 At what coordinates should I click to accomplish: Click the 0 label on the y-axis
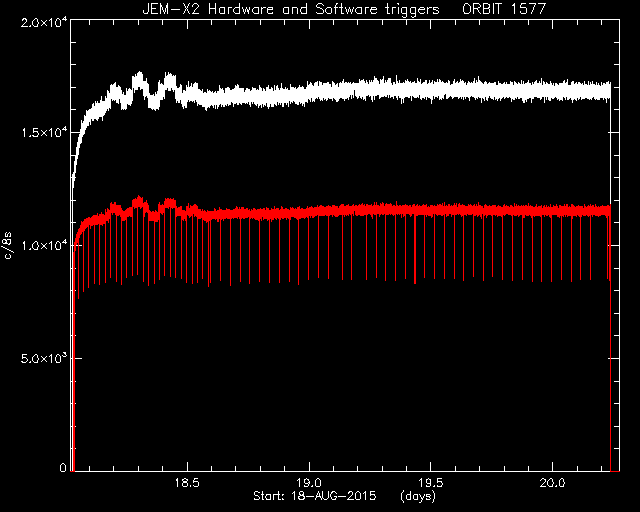click(x=63, y=467)
